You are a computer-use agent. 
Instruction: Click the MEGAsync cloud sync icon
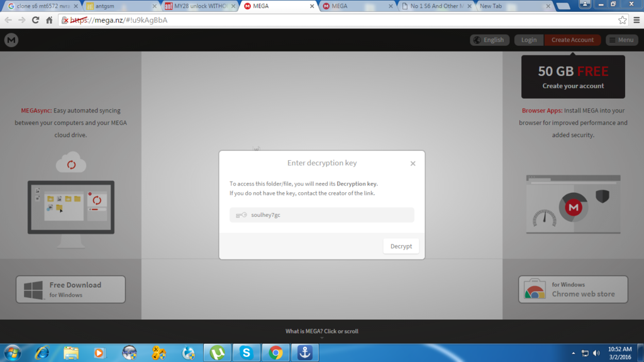coord(71,163)
